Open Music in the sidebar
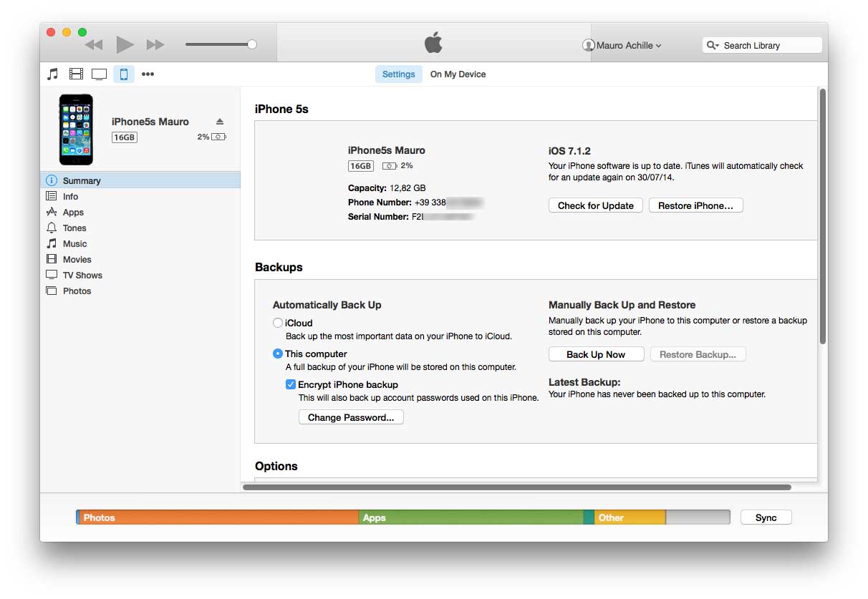 (140, 243)
